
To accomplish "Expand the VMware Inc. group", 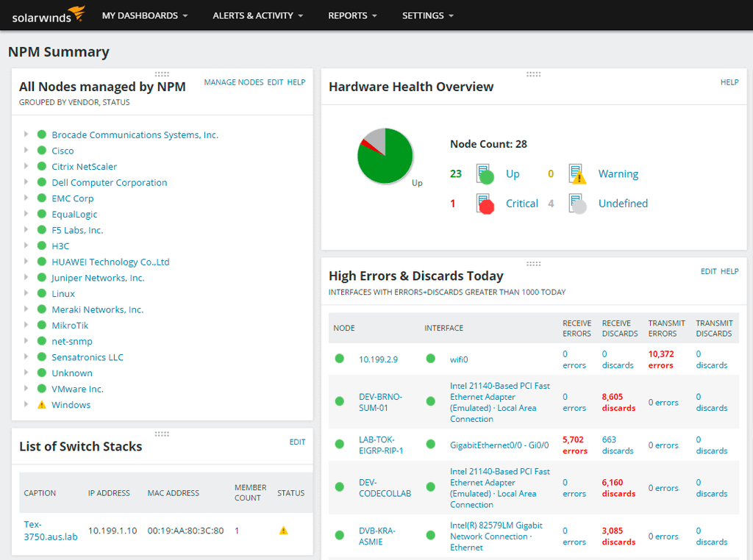I will click(x=26, y=388).
